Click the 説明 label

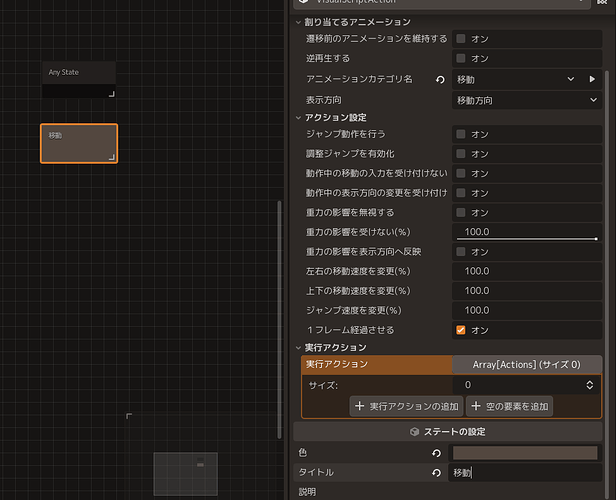(307, 492)
